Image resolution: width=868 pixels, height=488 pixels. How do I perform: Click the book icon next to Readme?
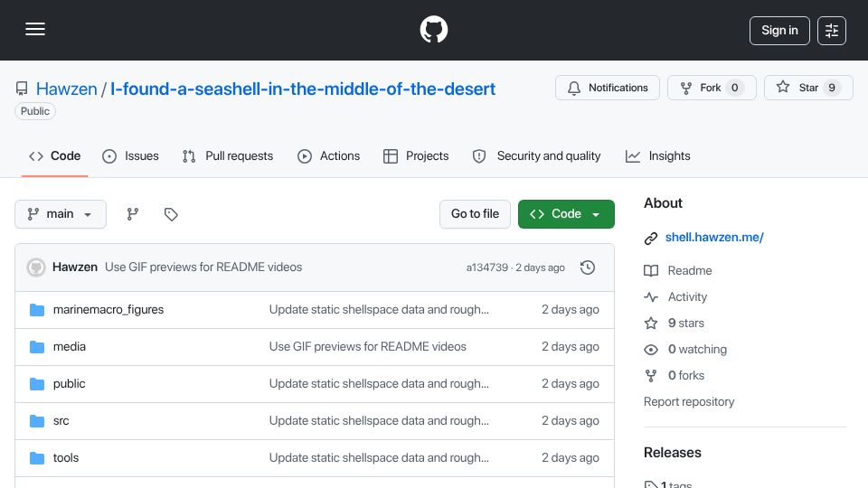(651, 270)
